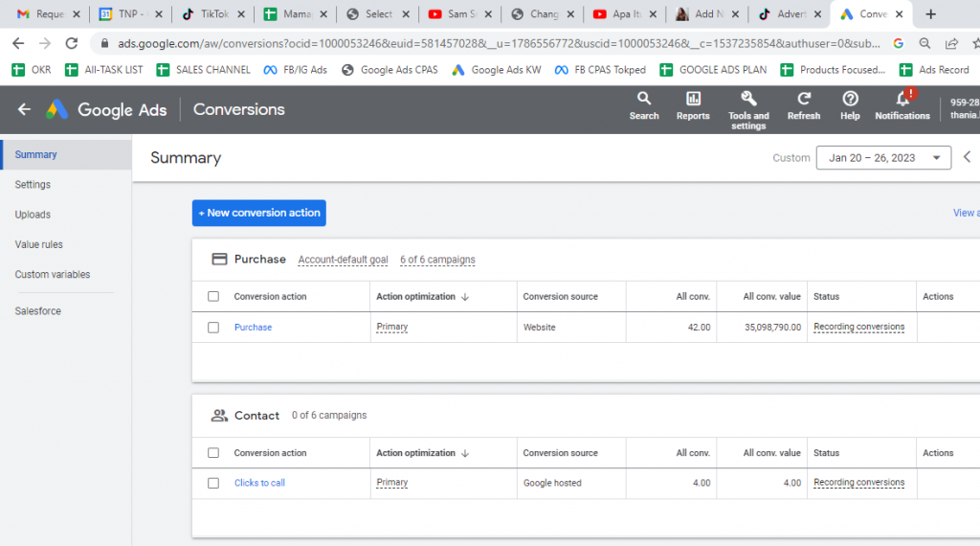Click the browser forward arrow
980x546 pixels.
[x=45, y=43]
